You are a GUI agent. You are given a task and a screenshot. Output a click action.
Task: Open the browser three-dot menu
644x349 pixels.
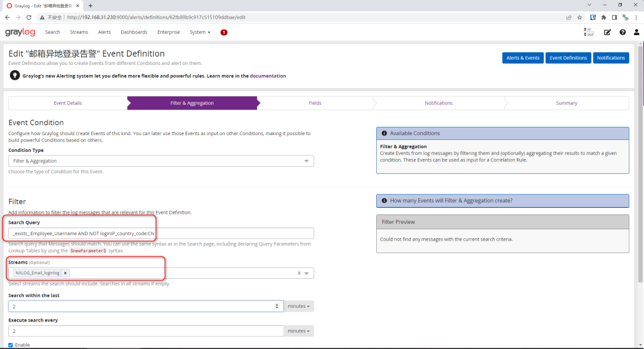(x=636, y=17)
